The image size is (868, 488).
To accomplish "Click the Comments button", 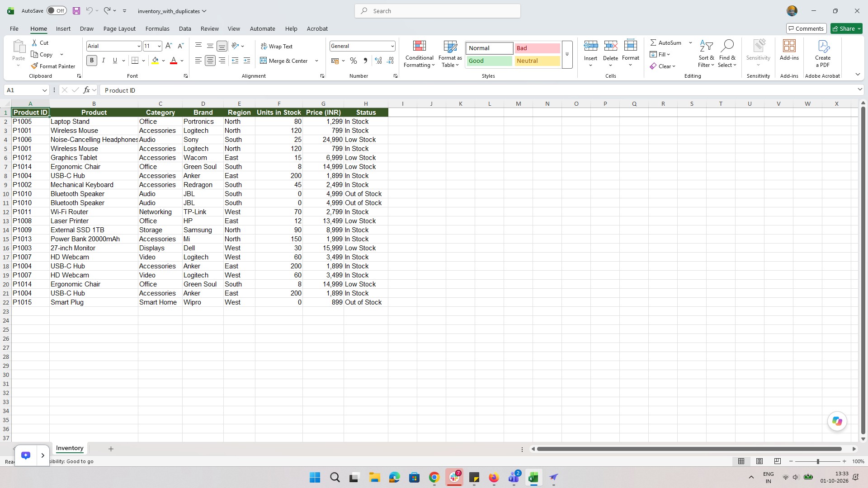I will [x=806, y=28].
